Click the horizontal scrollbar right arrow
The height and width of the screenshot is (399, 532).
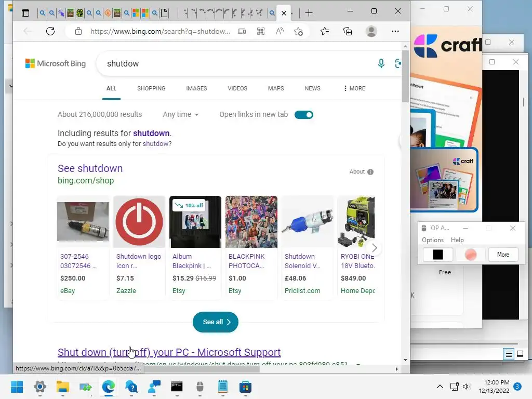[396, 369]
